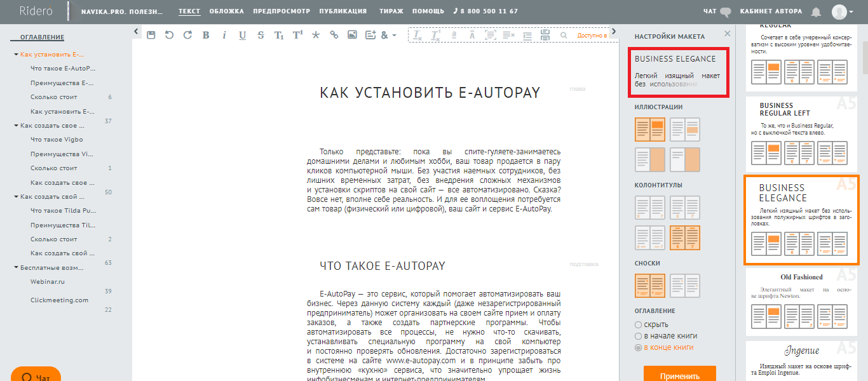Open the chat speech bubble in header
This screenshot has height=381, width=868.
[726, 11]
